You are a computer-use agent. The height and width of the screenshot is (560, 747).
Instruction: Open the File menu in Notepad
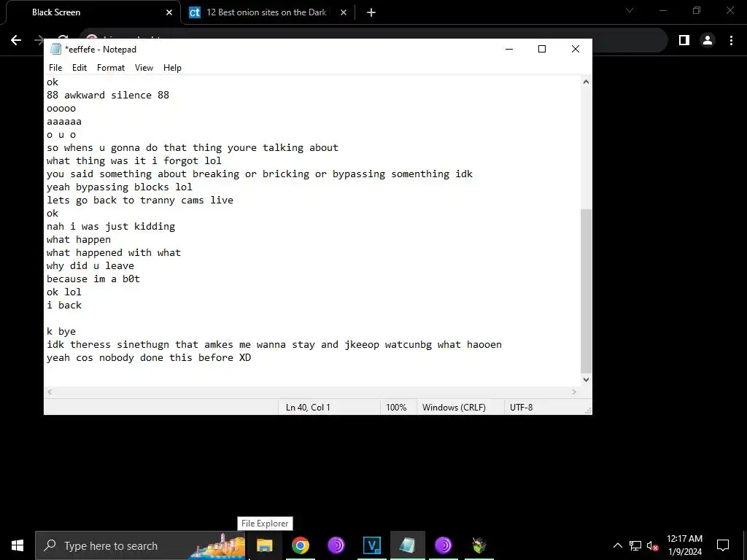55,68
